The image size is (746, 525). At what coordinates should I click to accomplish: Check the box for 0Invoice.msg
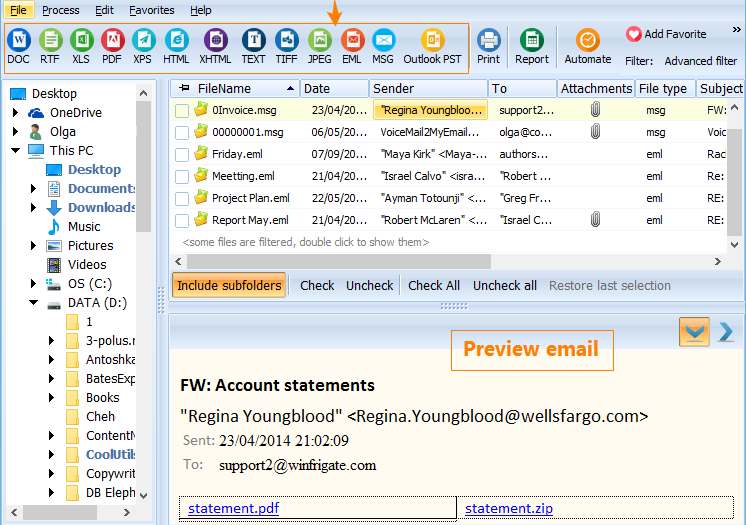click(182, 110)
